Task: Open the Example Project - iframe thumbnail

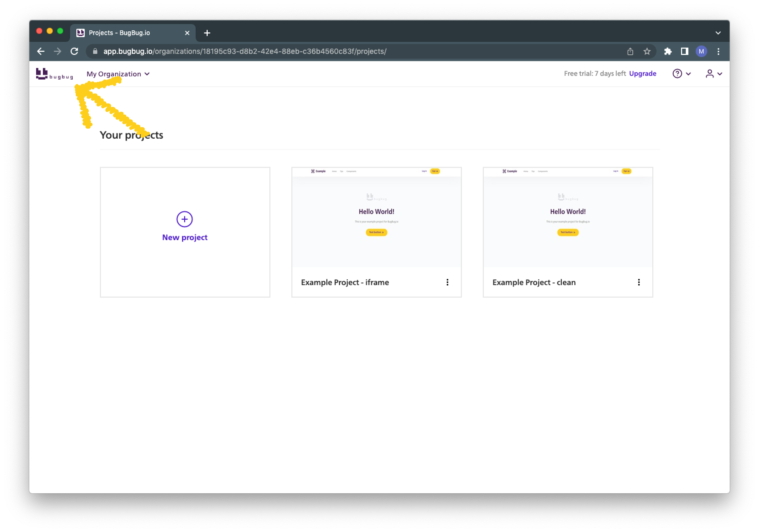Action: (x=376, y=217)
